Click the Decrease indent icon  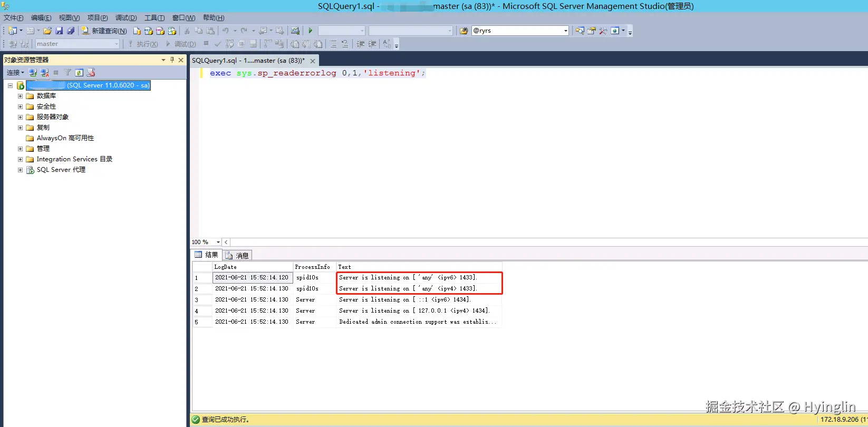[361, 44]
